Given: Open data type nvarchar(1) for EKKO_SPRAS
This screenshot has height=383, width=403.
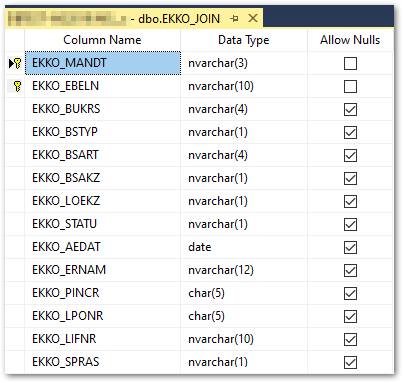Looking at the screenshot, I should [244, 362].
